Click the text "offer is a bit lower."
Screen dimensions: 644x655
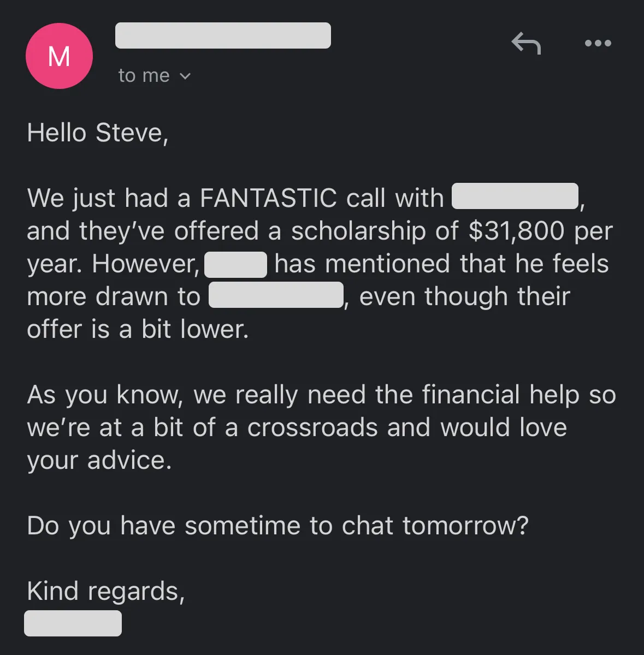(x=138, y=329)
